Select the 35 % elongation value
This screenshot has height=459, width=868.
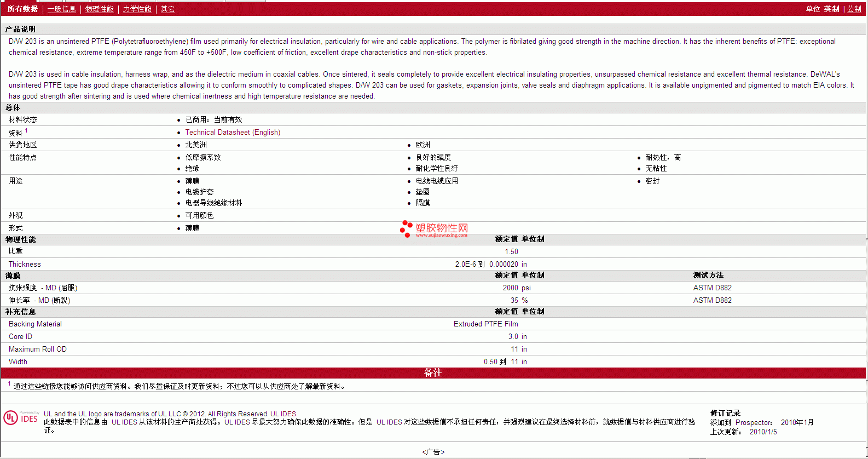pyautogui.click(x=519, y=301)
